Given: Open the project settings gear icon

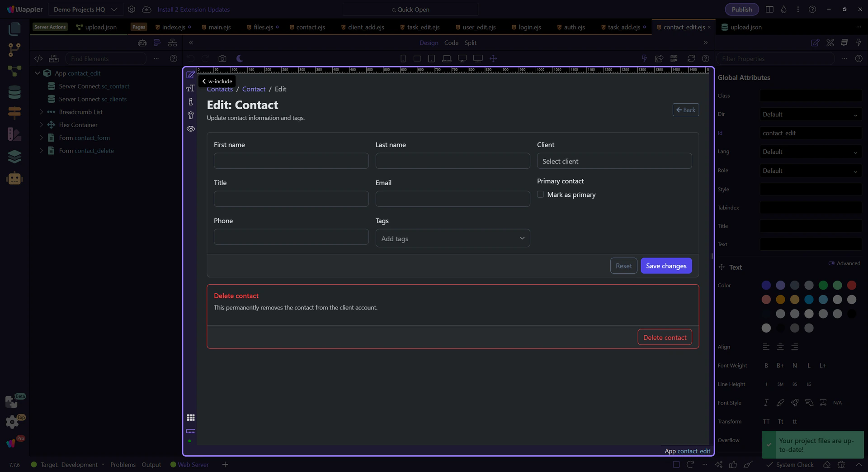Looking at the screenshot, I should (x=132, y=10).
